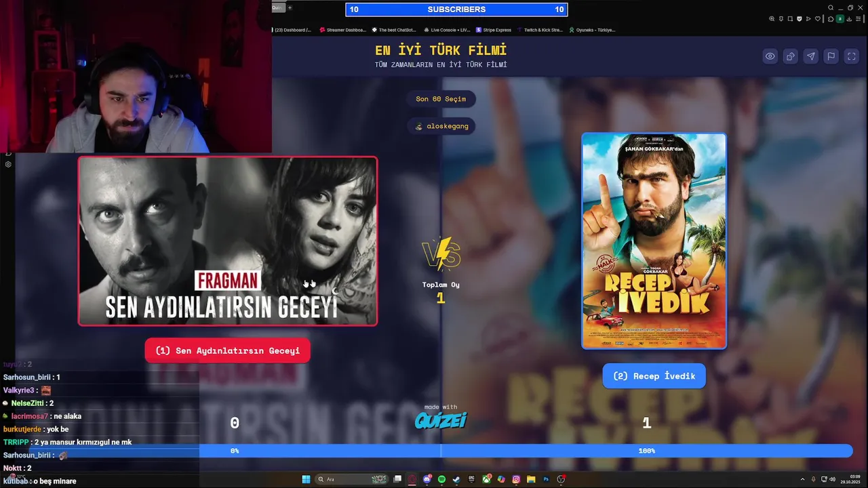
Task: Open the share link icon in quiz header
Action: click(790, 56)
